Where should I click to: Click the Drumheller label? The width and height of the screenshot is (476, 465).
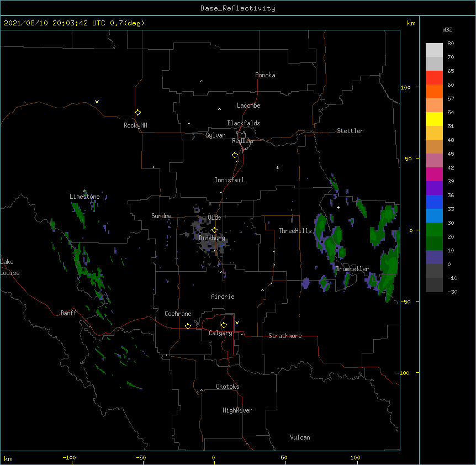coord(352,269)
